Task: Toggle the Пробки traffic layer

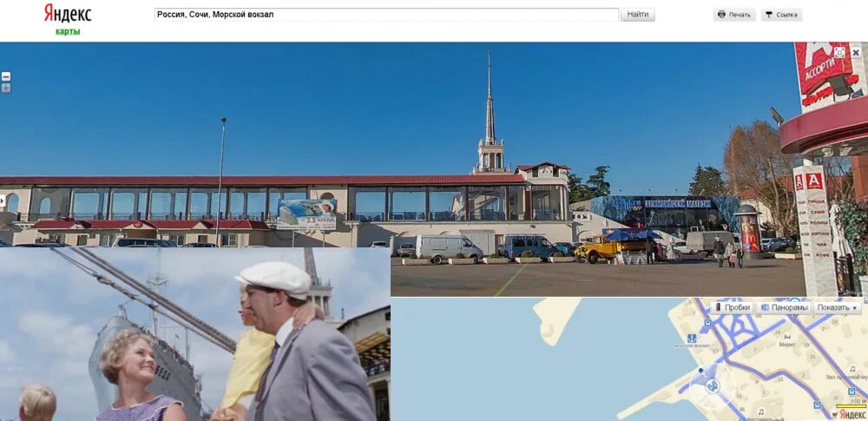Action: click(x=732, y=307)
